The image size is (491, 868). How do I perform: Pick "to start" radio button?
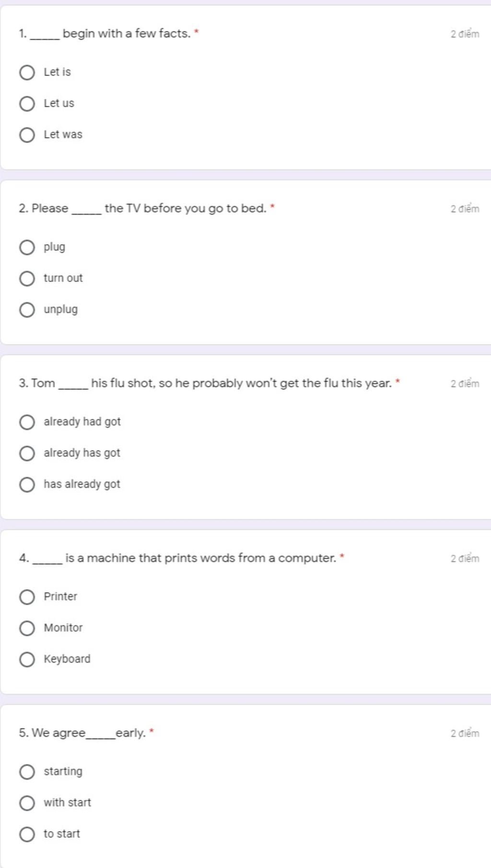click(27, 834)
